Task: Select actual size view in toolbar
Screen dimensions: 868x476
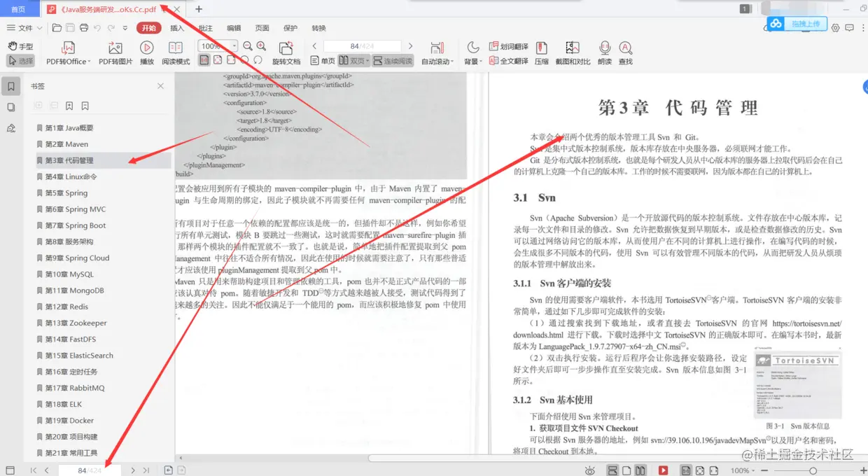Action: click(204, 61)
